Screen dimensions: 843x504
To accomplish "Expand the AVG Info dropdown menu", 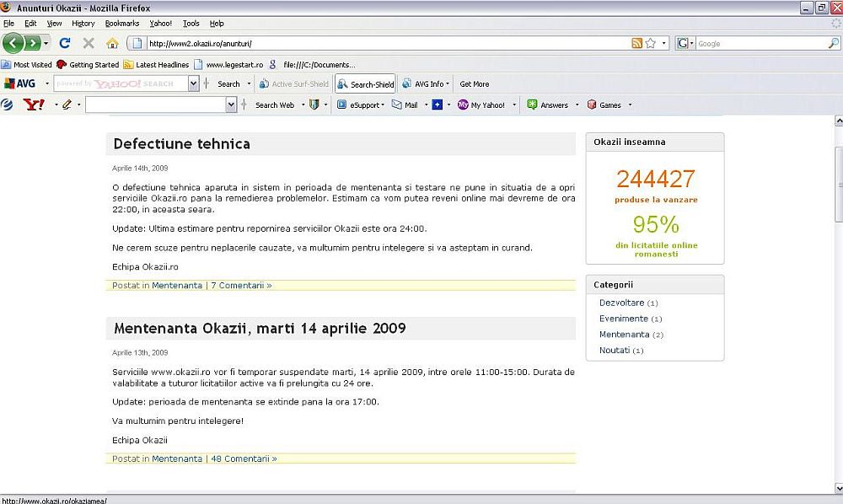I will [426, 84].
